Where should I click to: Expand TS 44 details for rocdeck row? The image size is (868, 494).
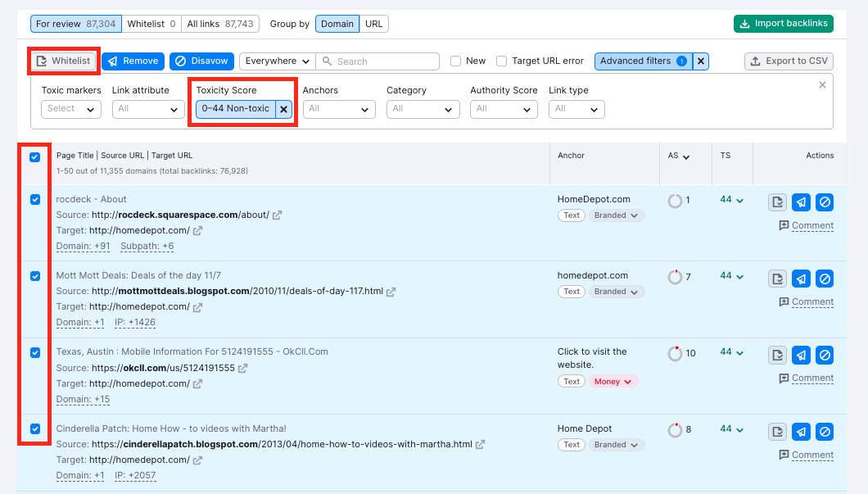point(732,199)
